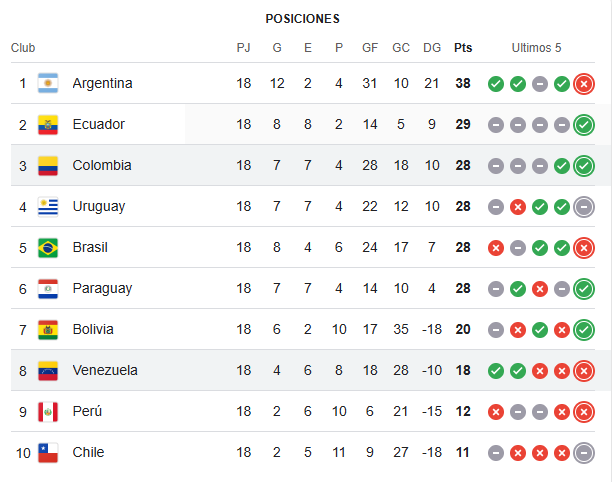Click the Bolivia flag icon
The image size is (612, 482).
coord(48,329)
